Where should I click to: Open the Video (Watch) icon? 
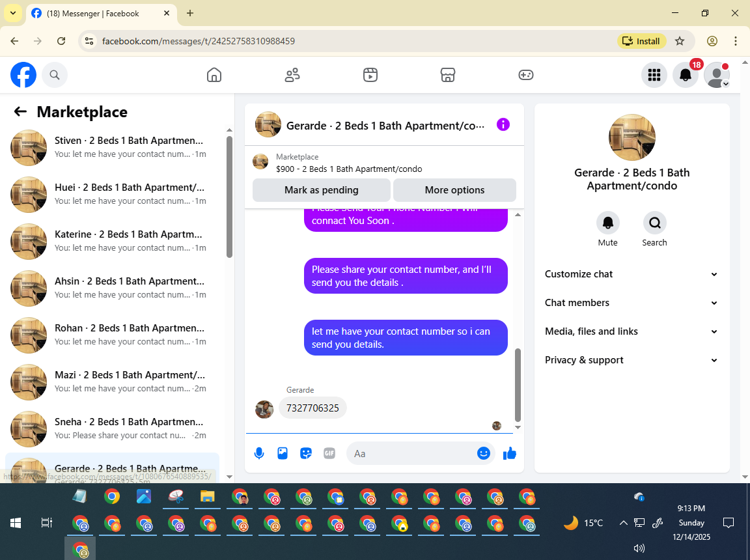click(x=370, y=75)
